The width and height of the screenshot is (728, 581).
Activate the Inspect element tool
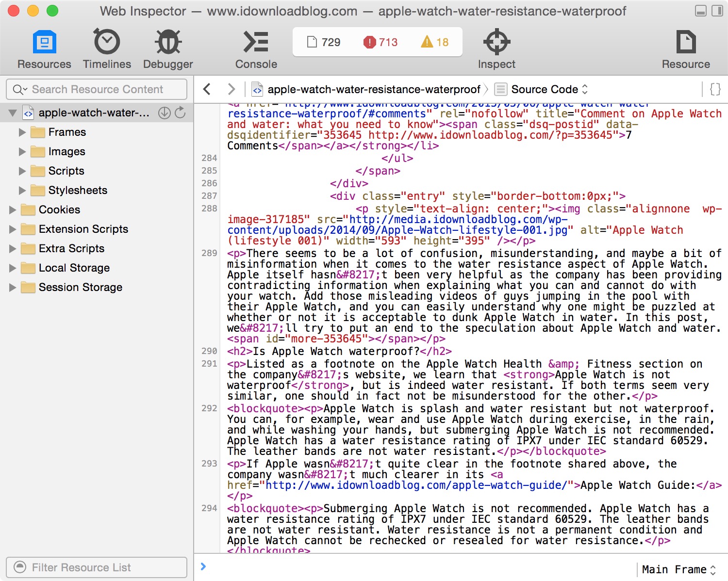pyautogui.click(x=496, y=49)
